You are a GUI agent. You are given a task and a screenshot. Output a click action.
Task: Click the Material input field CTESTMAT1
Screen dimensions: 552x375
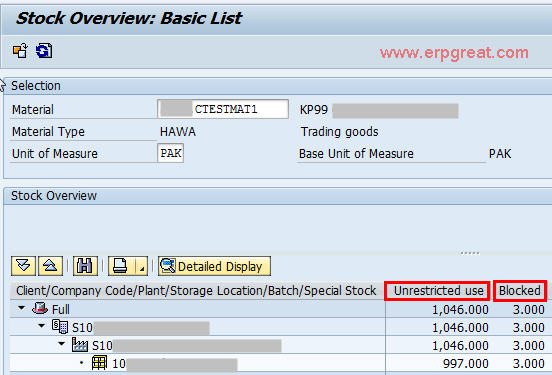tap(223, 109)
